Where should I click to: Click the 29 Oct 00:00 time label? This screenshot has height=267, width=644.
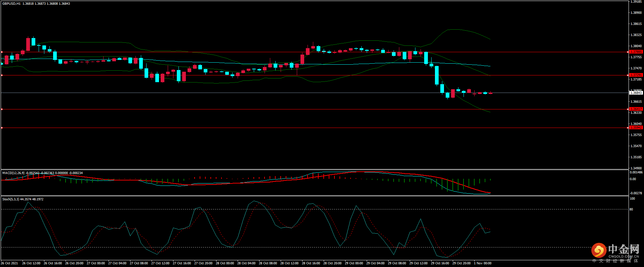354,263
